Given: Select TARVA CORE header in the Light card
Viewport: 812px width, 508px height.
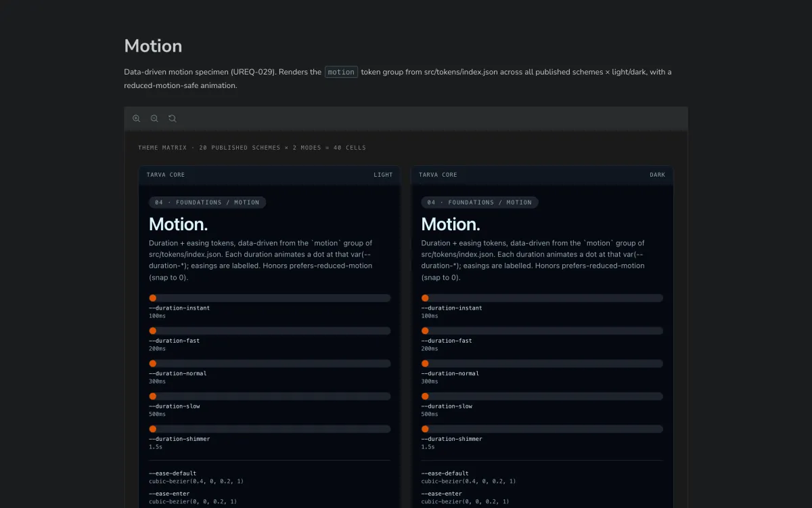Looking at the screenshot, I should (x=166, y=175).
